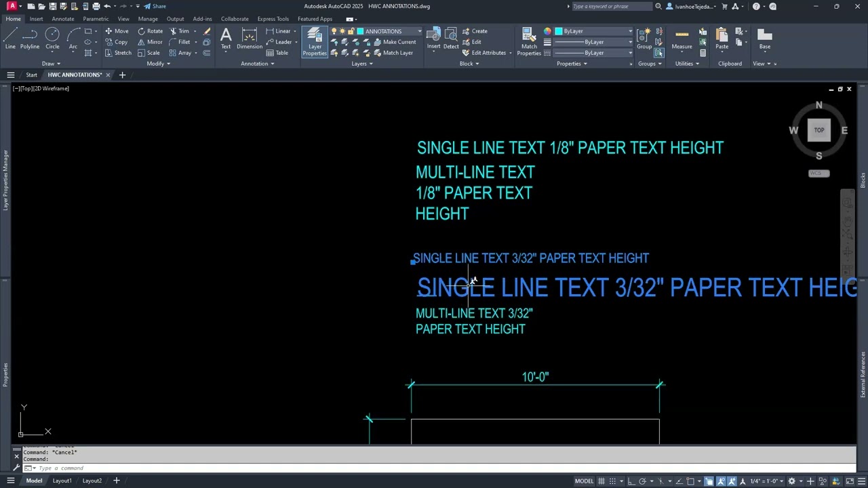Go to the Start file tab

tap(31, 75)
